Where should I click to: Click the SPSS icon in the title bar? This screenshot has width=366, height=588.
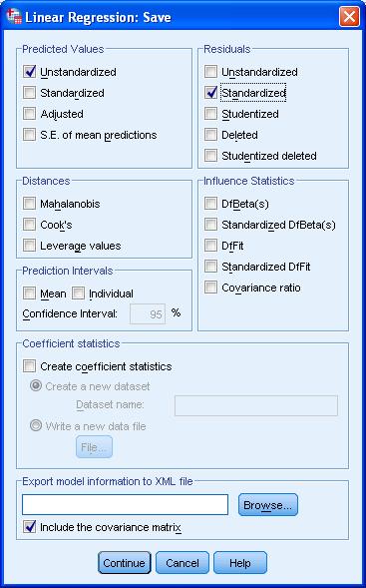14,17
